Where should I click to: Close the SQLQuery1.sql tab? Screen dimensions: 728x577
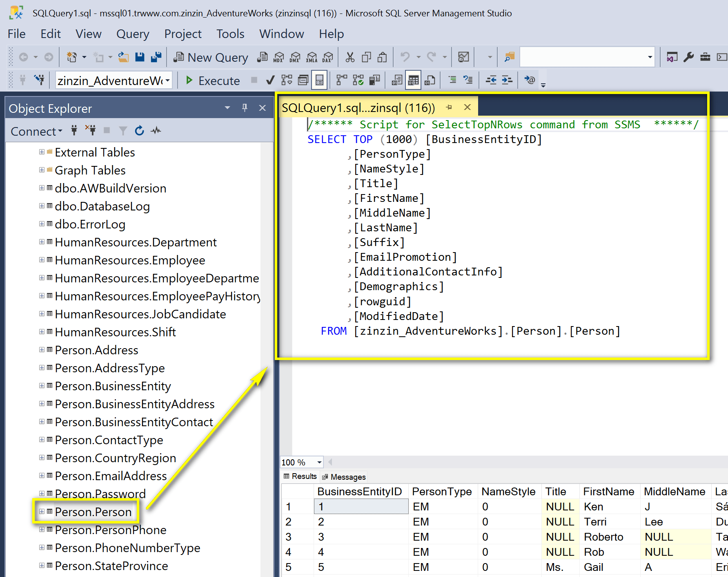[x=468, y=107]
